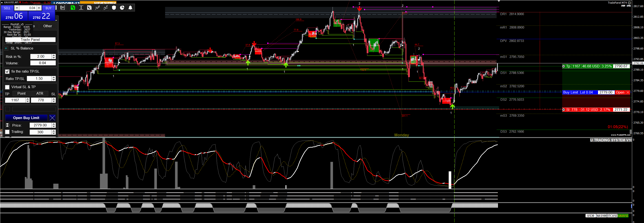This screenshot has height=223, width=644.
Task: Click the smiley icon next to TradePanel MT4
Action: pyautogui.click(x=629, y=3)
